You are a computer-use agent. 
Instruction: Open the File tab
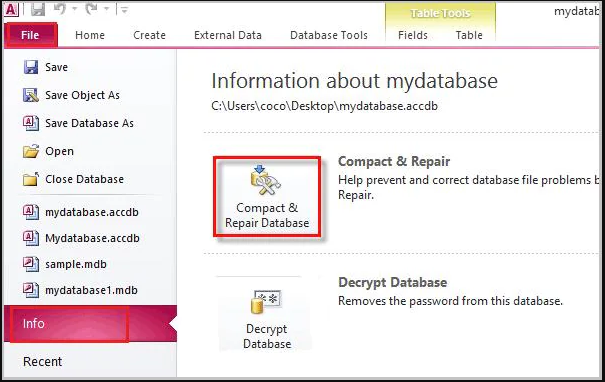(30, 35)
